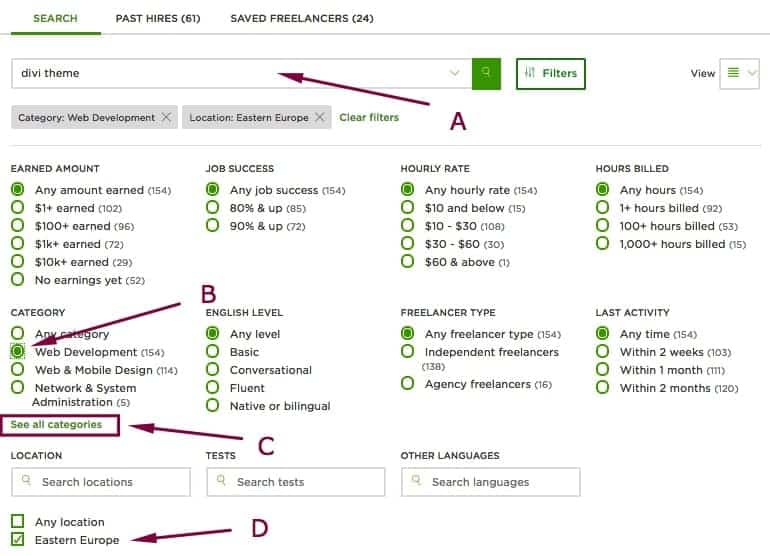The width and height of the screenshot is (770, 556).
Task: Select the $1k+ earned radio option
Action: pyautogui.click(x=18, y=244)
